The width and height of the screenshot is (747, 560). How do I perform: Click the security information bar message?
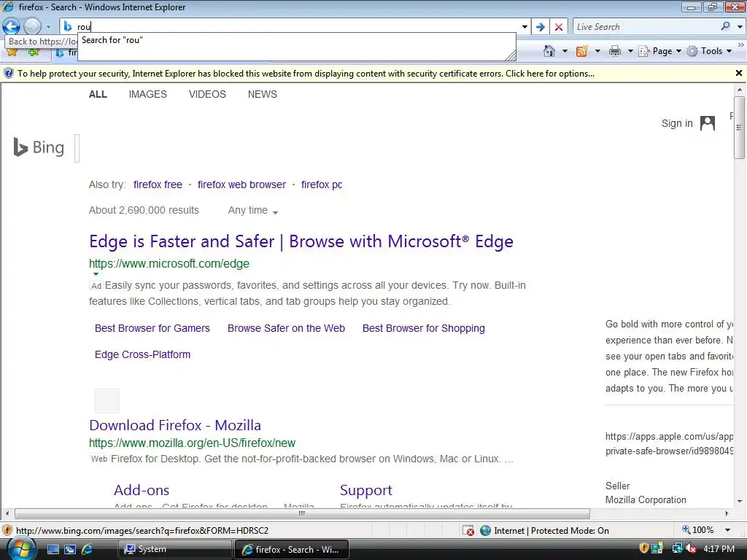306,74
